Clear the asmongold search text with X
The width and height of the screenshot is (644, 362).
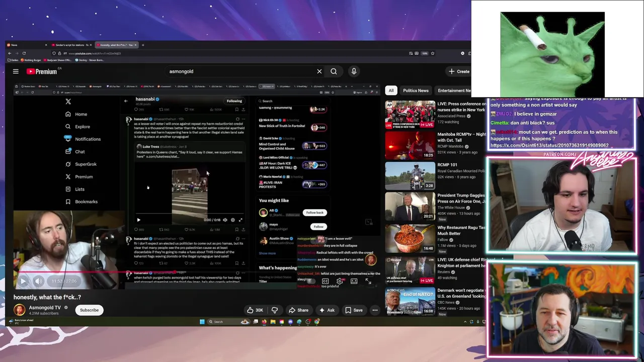pyautogui.click(x=319, y=71)
